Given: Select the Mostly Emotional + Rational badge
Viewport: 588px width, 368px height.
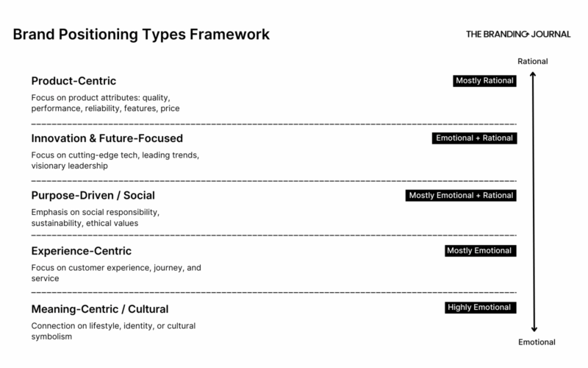Looking at the screenshot, I should tap(461, 195).
